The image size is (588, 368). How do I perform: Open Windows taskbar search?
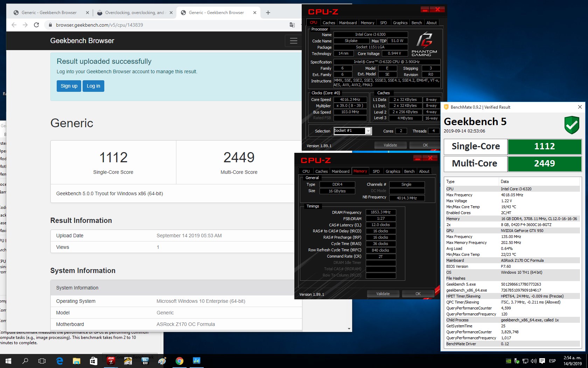click(x=25, y=361)
